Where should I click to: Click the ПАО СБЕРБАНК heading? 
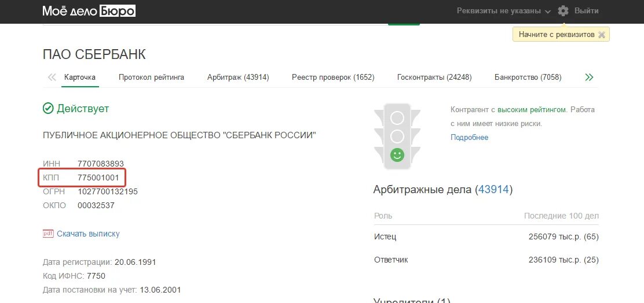tap(94, 54)
